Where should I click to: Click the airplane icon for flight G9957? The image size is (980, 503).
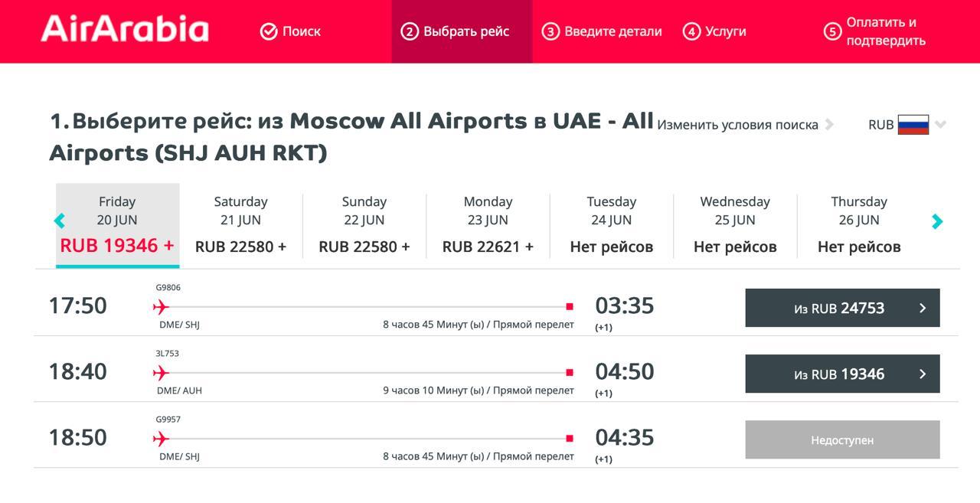(x=161, y=439)
